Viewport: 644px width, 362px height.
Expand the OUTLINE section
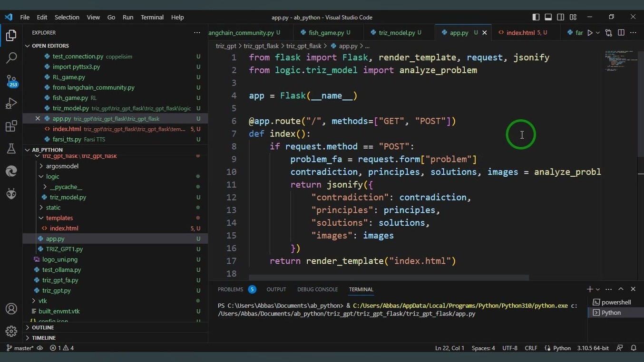coord(43,328)
